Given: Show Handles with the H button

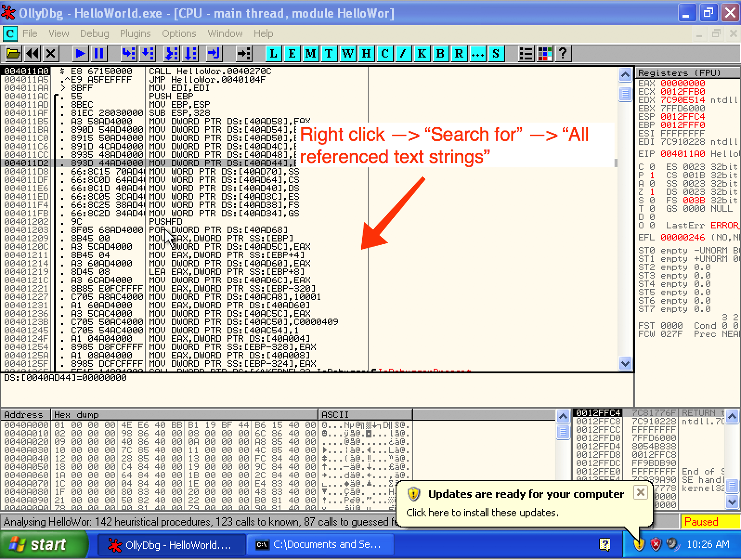Looking at the screenshot, I should coord(366,53).
